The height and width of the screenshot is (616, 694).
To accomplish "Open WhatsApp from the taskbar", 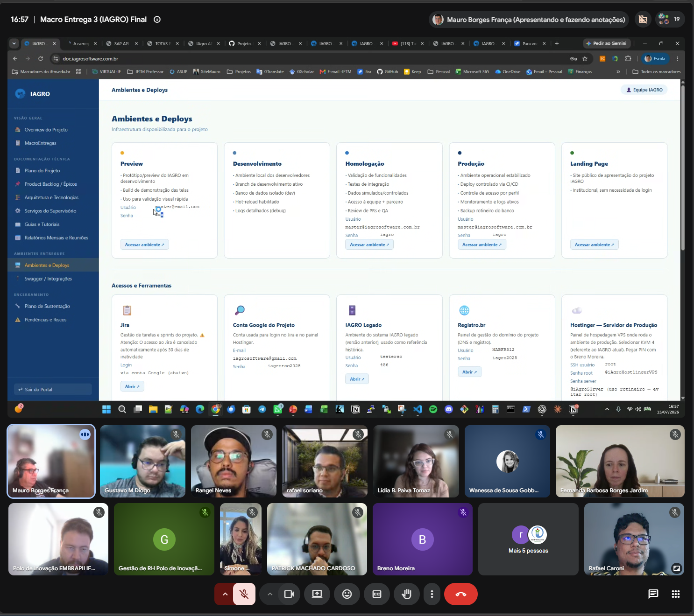I will click(278, 409).
